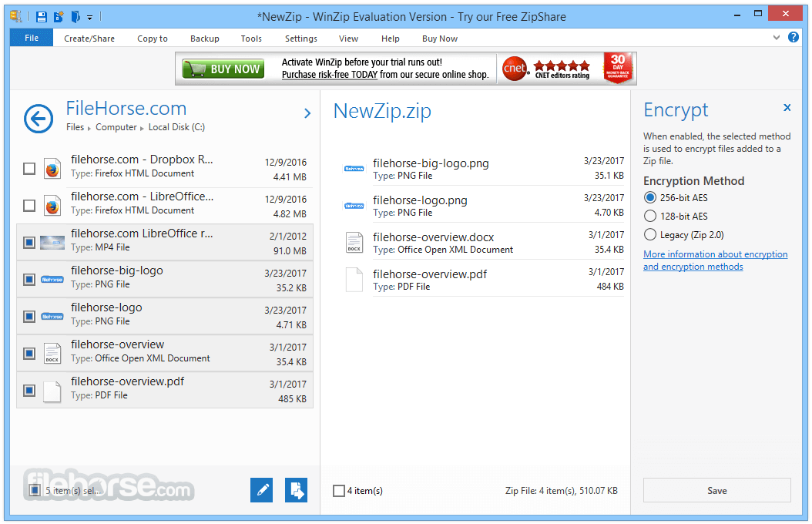Open the help question mark icon
The image size is (812, 524).
coord(794,37)
